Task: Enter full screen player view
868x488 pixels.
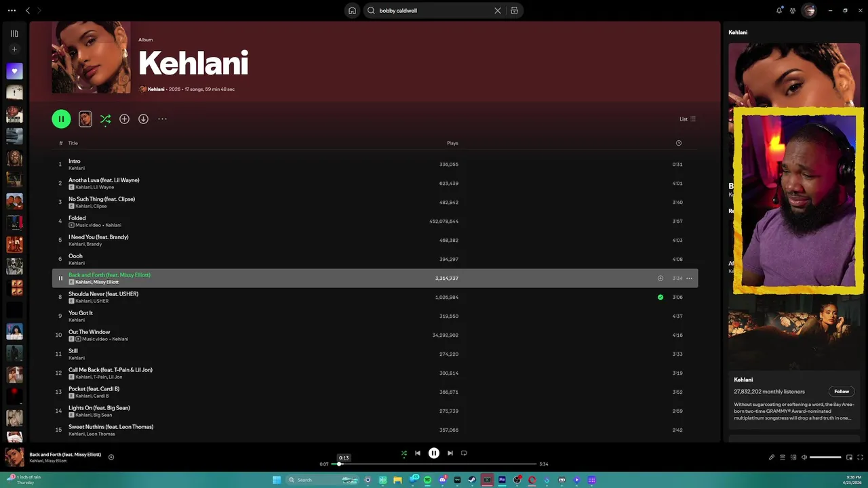Action: pyautogui.click(x=861, y=457)
